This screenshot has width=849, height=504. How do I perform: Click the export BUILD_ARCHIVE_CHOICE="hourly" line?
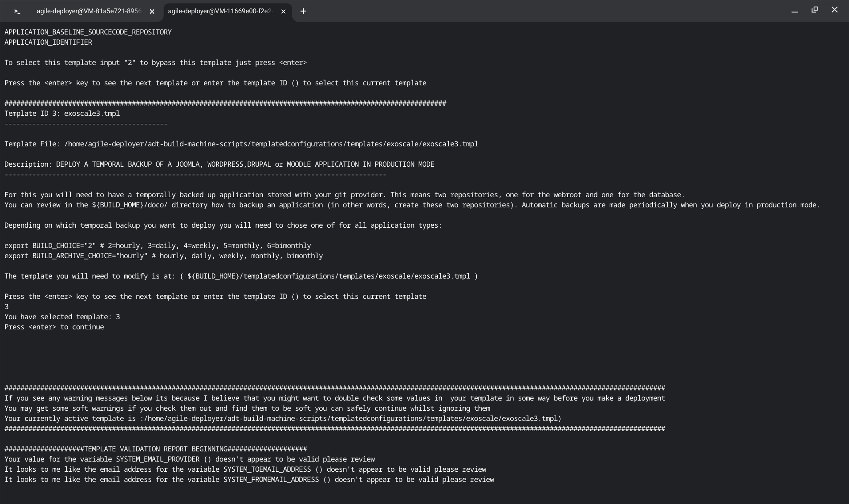click(164, 256)
